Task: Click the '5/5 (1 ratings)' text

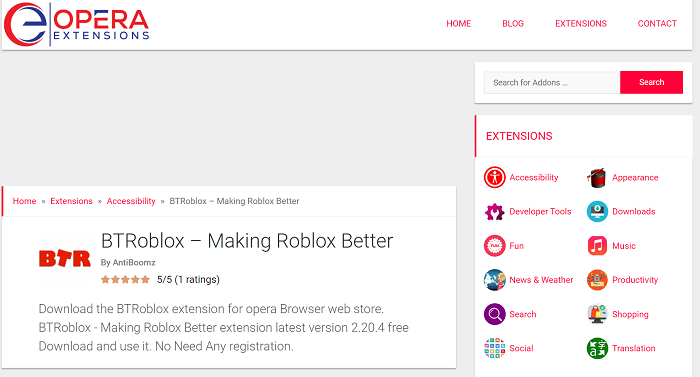Action: tap(188, 280)
